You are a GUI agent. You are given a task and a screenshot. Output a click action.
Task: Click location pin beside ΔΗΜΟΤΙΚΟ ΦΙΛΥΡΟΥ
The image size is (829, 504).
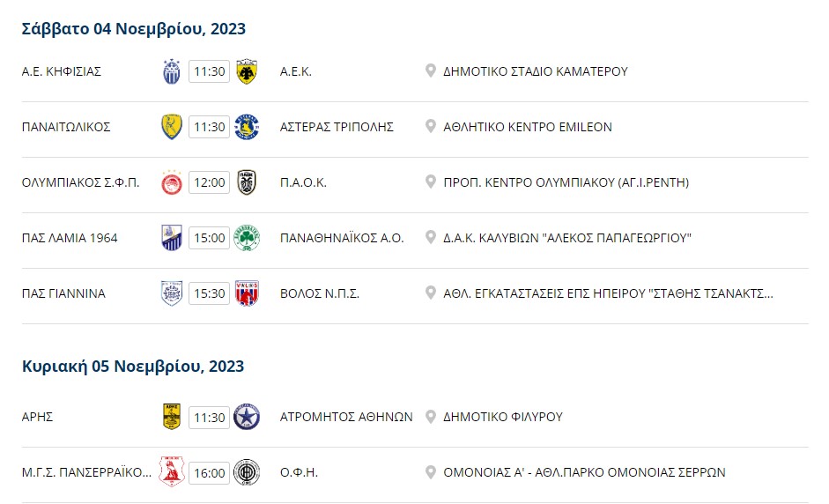point(431,417)
